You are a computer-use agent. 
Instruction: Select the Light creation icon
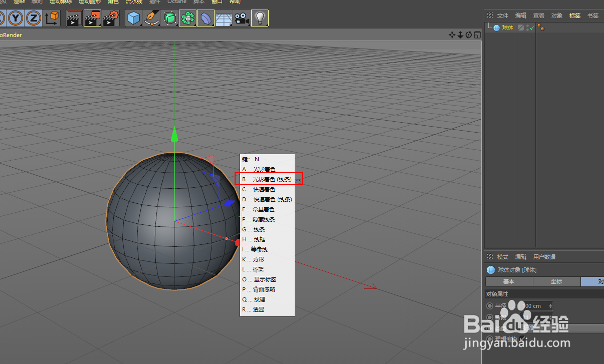click(260, 18)
